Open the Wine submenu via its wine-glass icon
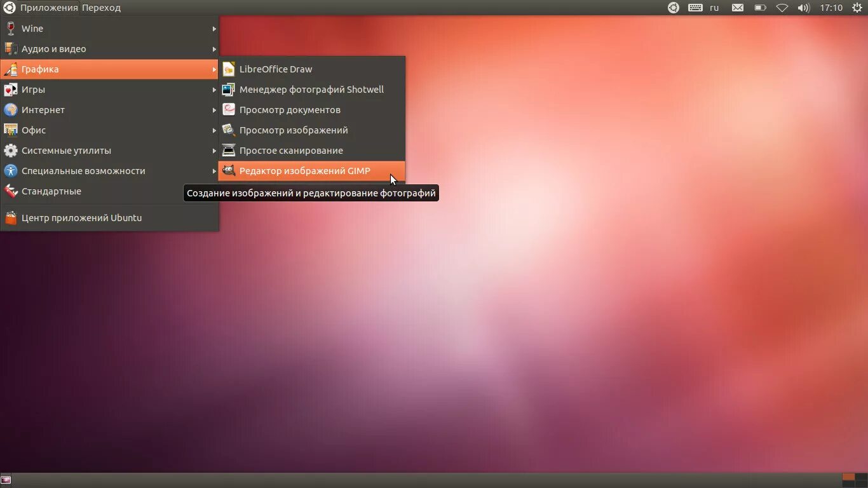868x488 pixels. coord(10,29)
